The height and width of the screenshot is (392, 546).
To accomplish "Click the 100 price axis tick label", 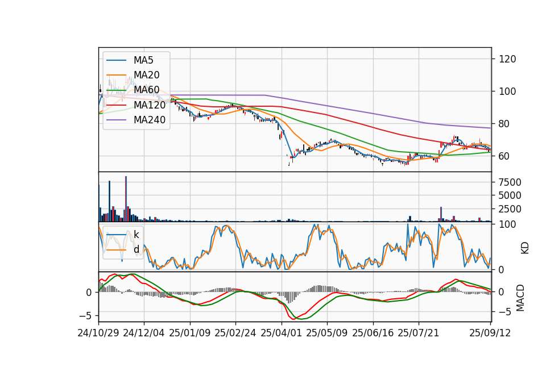I will click(507, 91).
